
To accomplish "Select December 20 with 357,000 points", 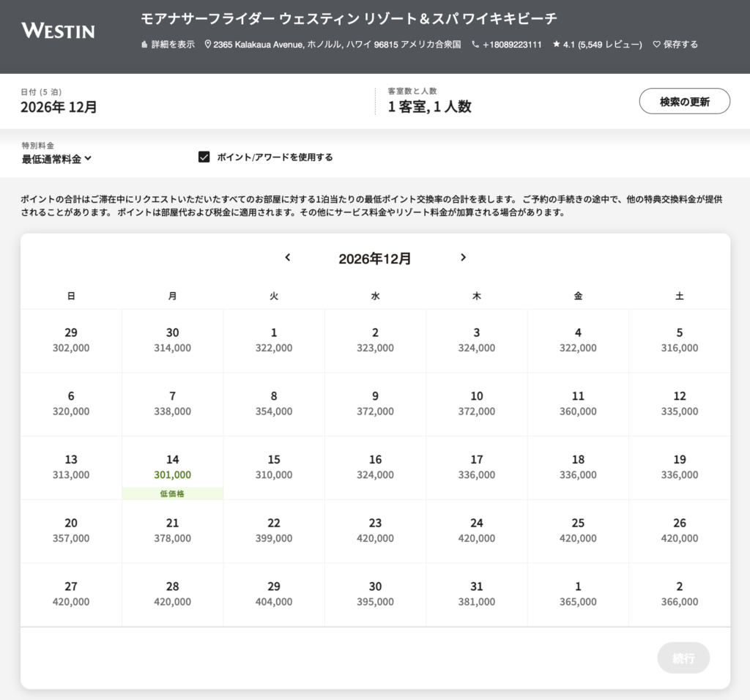I will (71, 531).
